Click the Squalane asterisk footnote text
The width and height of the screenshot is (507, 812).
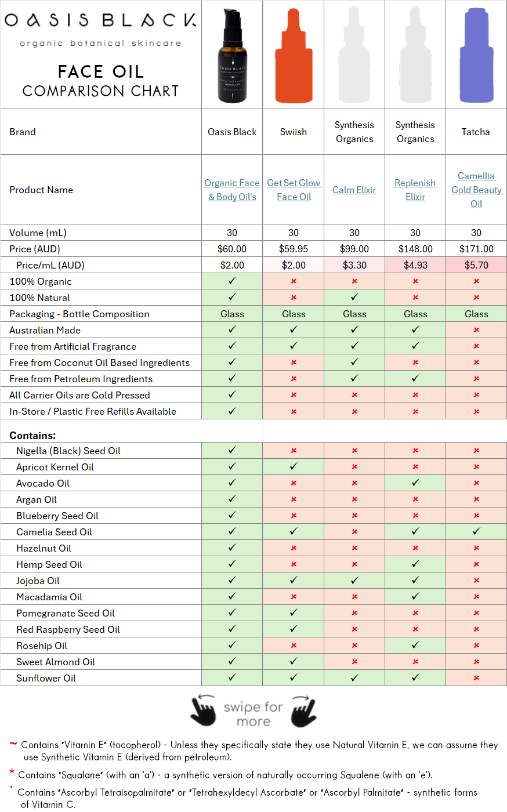225,775
